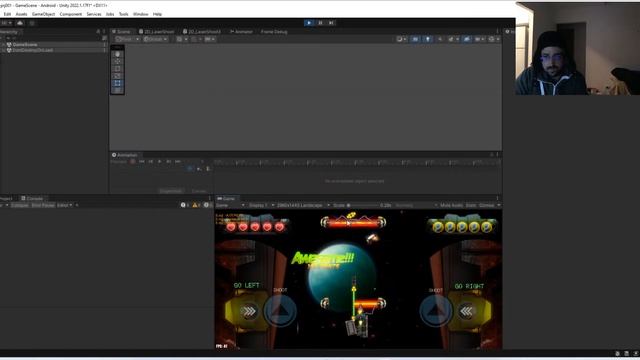The width and height of the screenshot is (640, 360).
Task: Open the Tools menu
Action: click(124, 14)
